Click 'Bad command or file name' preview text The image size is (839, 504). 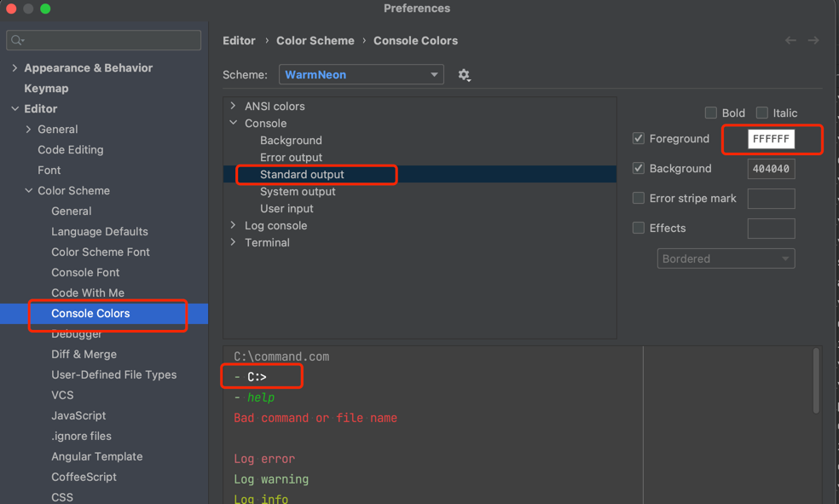[315, 418]
